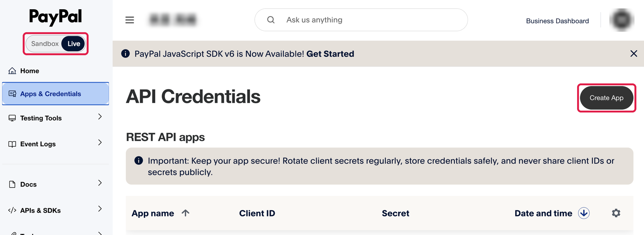
Task: Click the API Credentials page title
Action: (193, 96)
